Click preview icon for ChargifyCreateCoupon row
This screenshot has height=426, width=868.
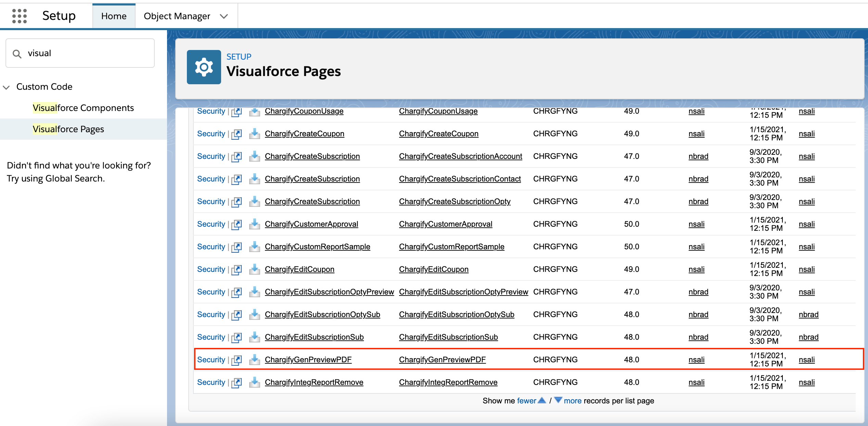pyautogui.click(x=237, y=134)
